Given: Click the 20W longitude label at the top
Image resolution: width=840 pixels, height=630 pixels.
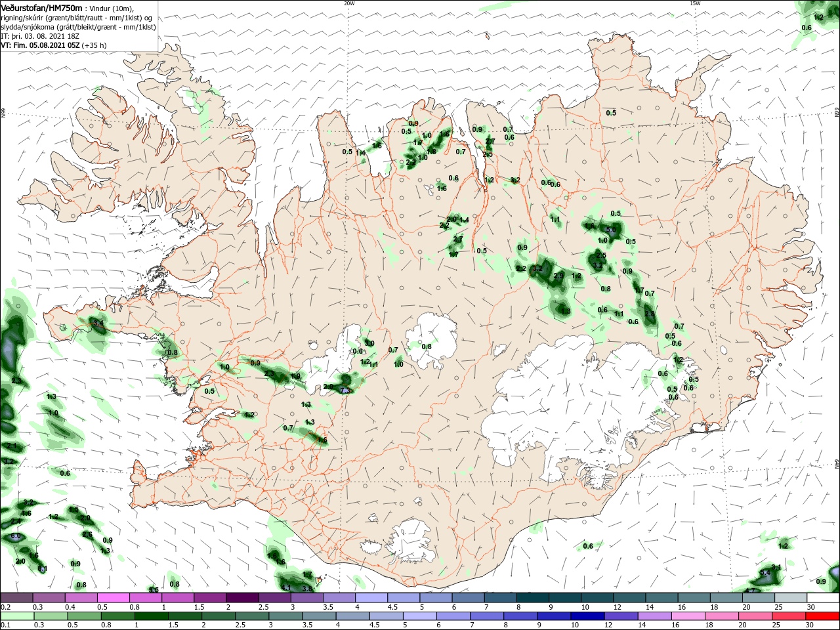Looking at the screenshot, I should tap(349, 3).
